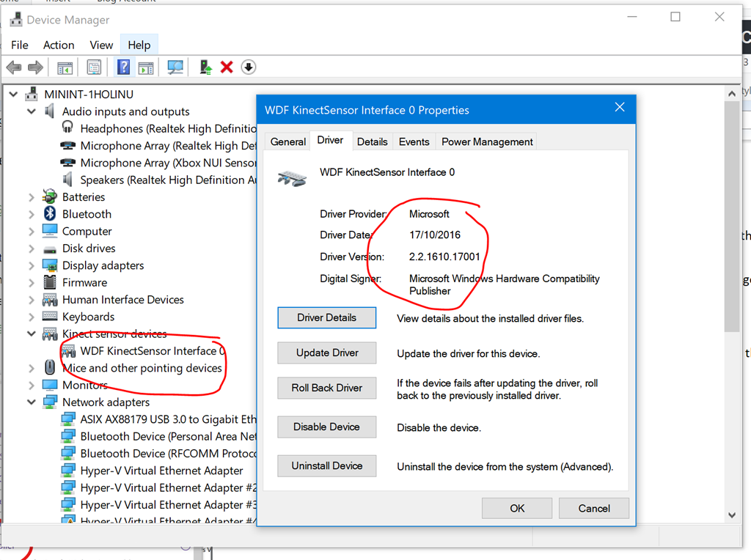Click the device tree vertical scrollbar thumb

(x=732, y=216)
